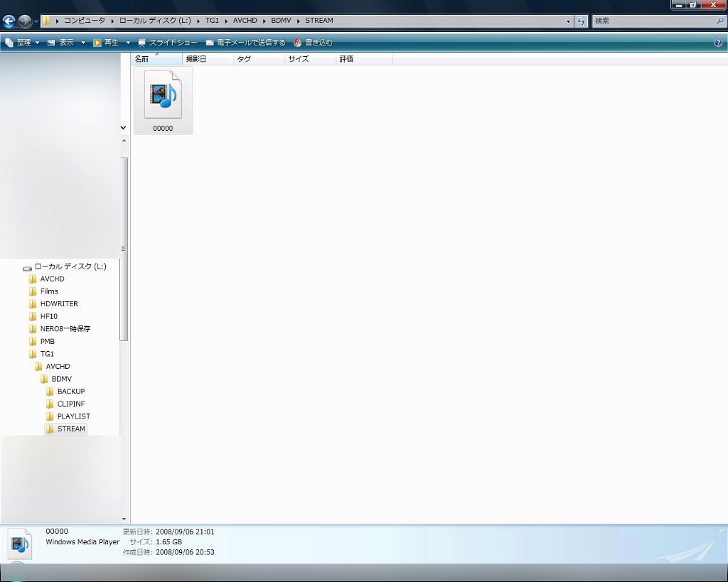Click Windows Media Player text in details pane
Viewport: 728px width, 582px height.
pyautogui.click(x=82, y=542)
